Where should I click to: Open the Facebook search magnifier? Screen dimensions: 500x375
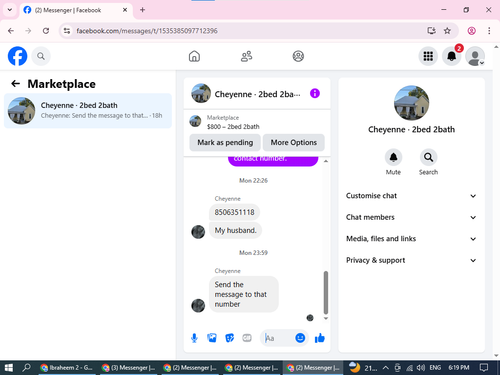coord(41,56)
